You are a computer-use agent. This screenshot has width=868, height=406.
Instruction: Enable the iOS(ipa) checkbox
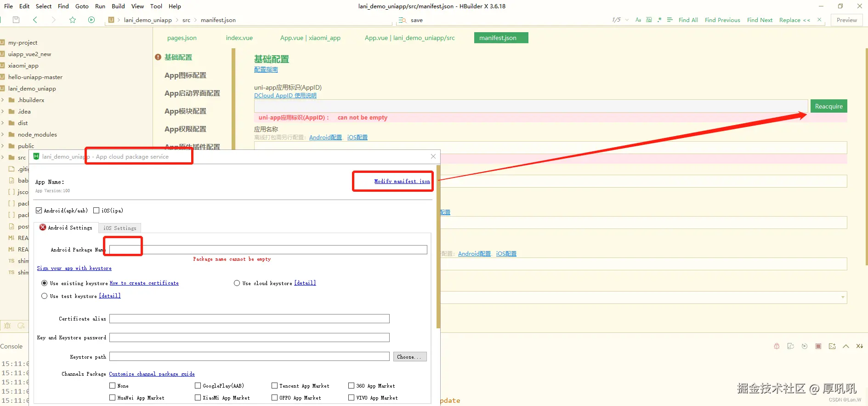click(96, 211)
